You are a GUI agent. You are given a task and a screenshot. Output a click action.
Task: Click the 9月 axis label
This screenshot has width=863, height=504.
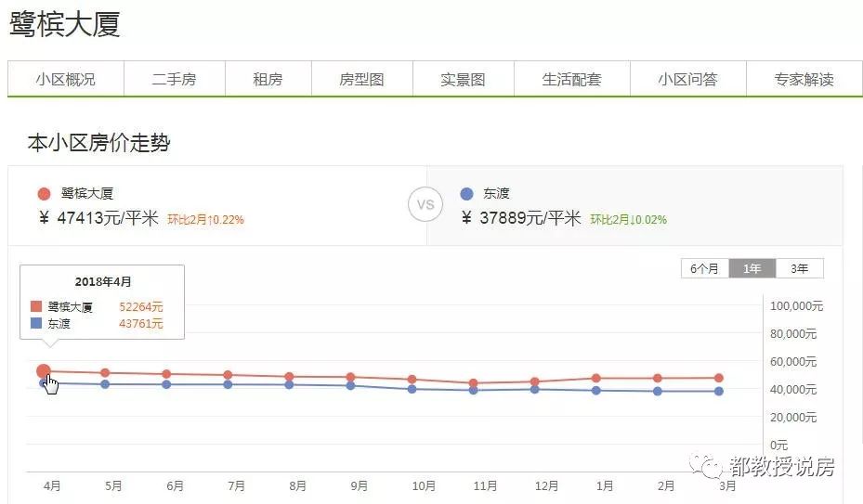(359, 485)
